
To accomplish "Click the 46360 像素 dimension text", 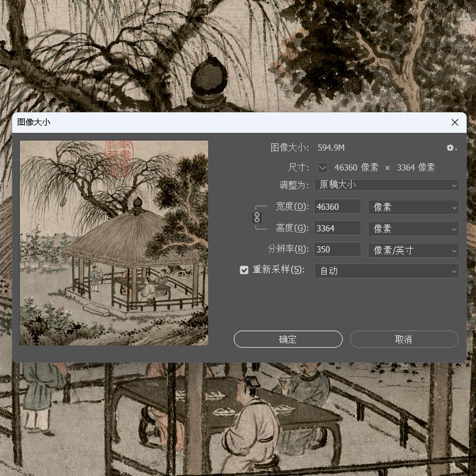I will tap(356, 167).
